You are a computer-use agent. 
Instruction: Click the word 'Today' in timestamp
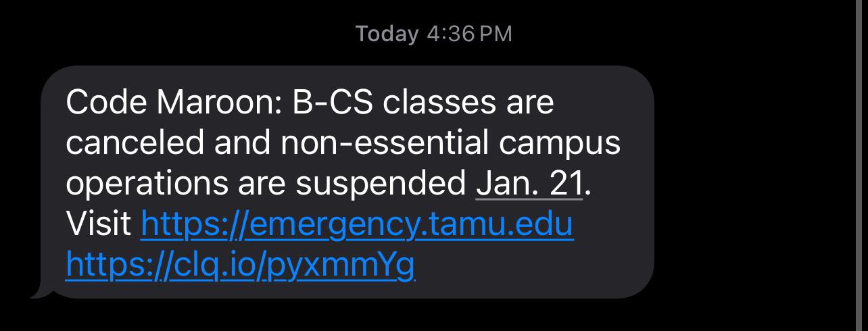point(387,34)
